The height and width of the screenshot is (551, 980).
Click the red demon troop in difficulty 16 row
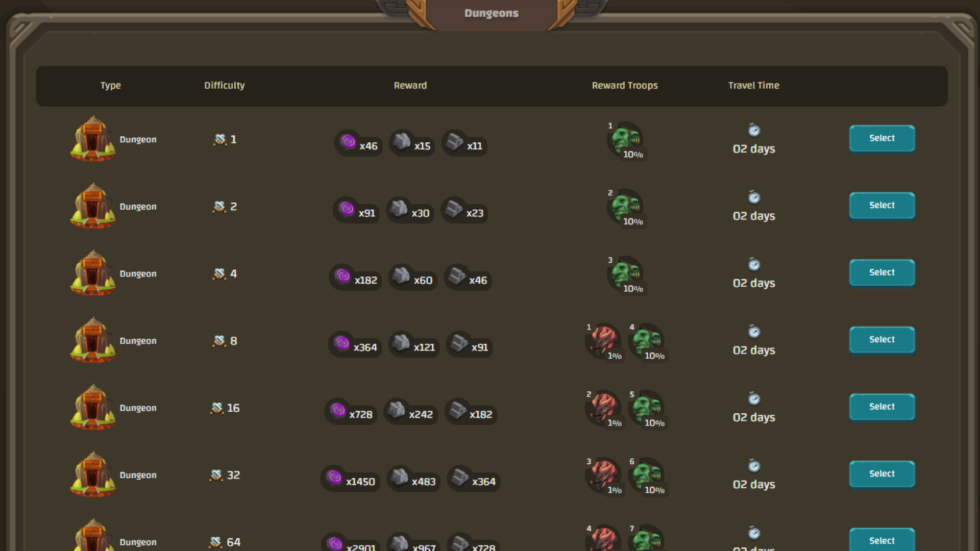point(603,408)
